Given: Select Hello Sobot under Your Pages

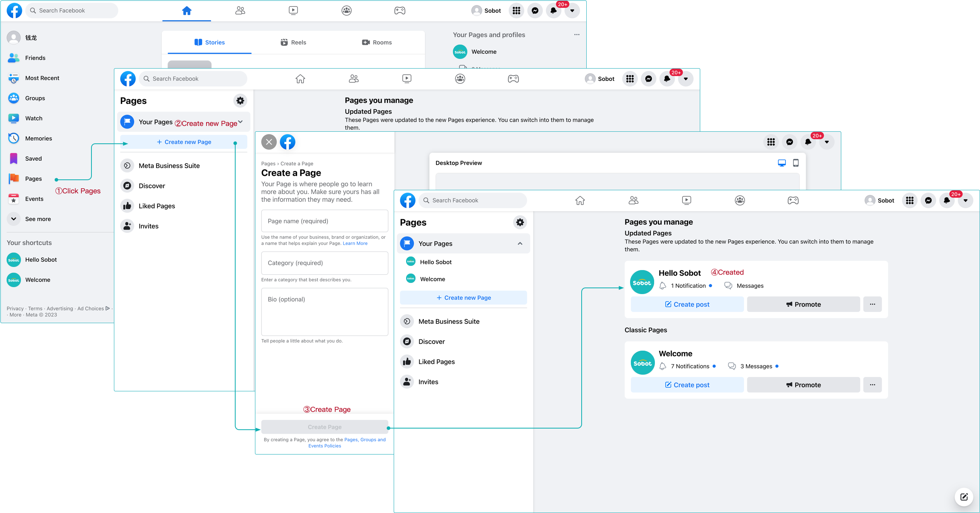Looking at the screenshot, I should [x=436, y=262].
